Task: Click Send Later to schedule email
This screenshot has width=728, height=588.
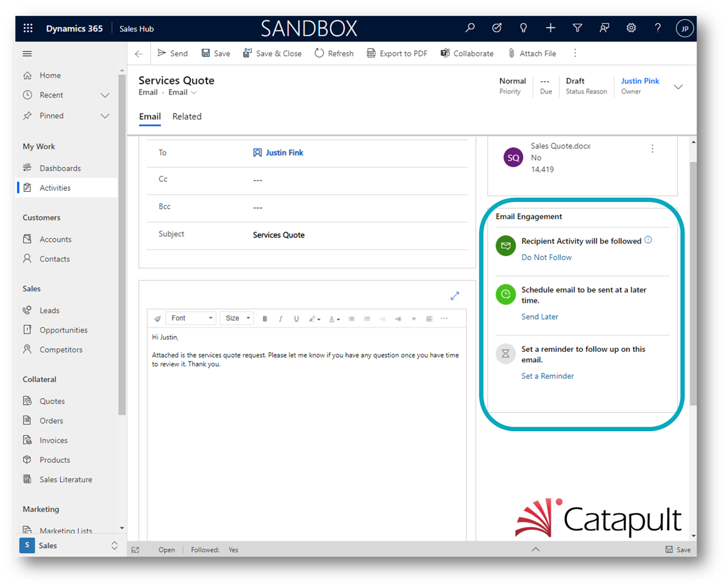Action: (x=540, y=316)
